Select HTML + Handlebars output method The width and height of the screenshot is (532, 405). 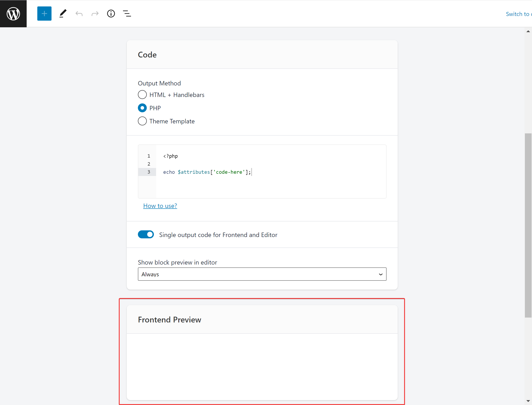142,95
